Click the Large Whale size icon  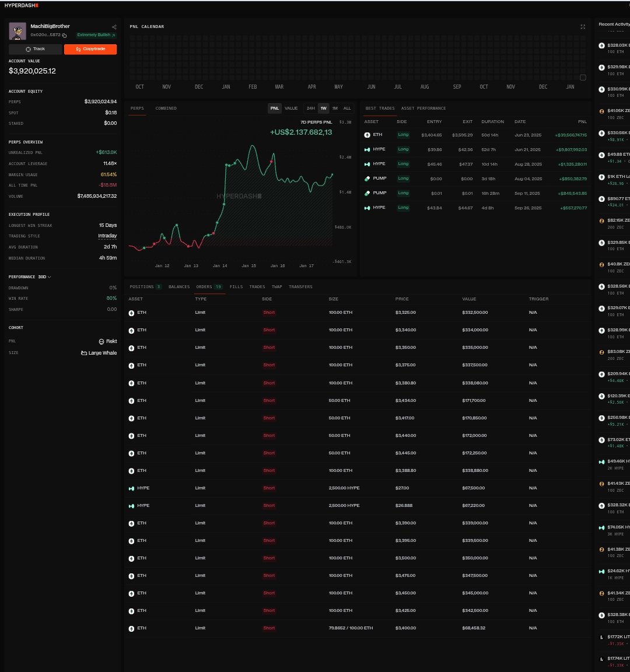(84, 353)
